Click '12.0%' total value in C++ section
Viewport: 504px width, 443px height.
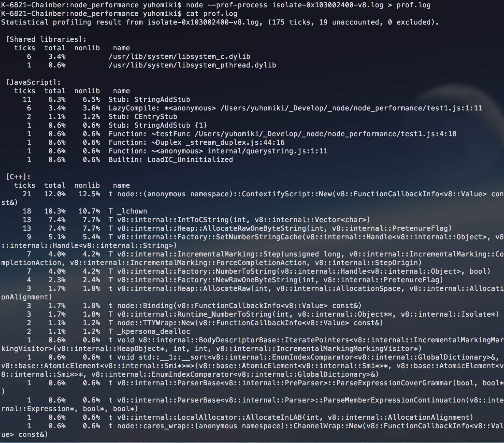[55, 194]
